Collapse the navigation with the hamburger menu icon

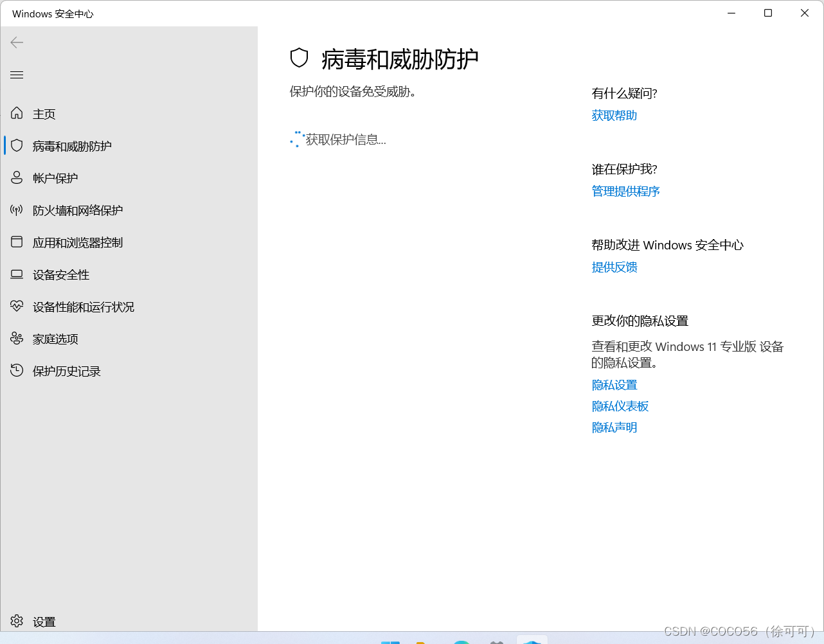17,75
